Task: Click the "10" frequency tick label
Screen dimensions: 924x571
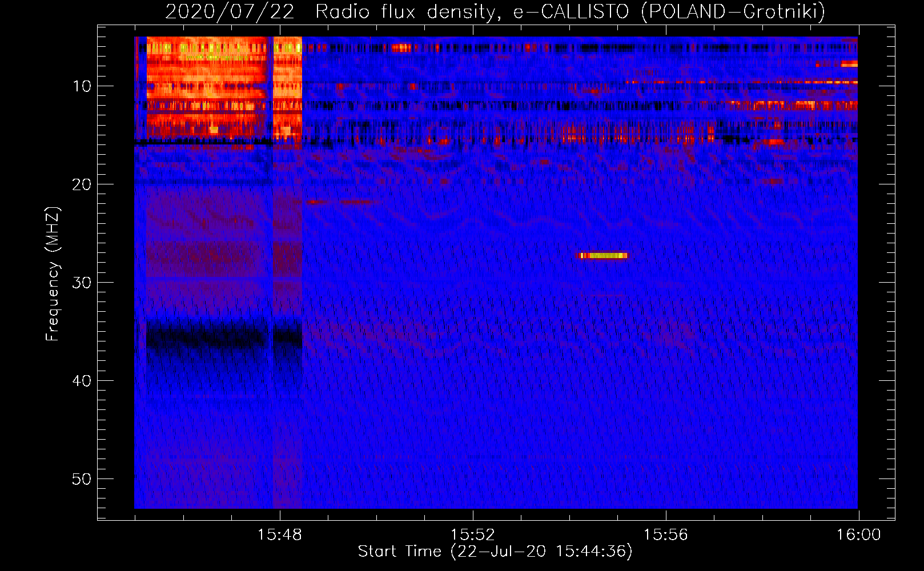Action: pyautogui.click(x=82, y=86)
